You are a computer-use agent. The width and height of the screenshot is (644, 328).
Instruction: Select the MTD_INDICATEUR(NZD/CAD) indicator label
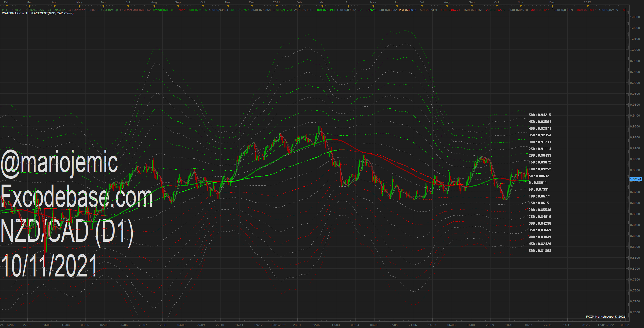(24, 10)
